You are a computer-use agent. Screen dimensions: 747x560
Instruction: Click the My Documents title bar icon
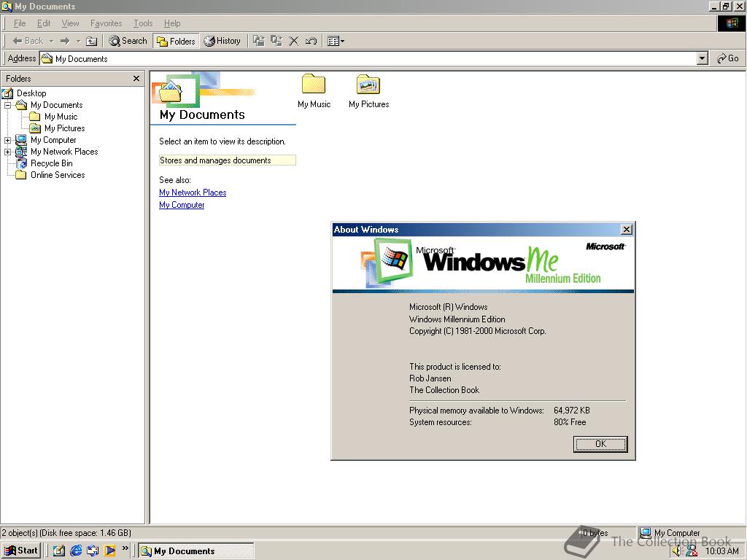(x=7, y=7)
